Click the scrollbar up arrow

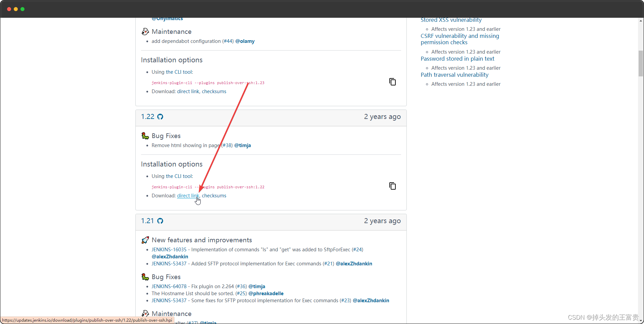(x=641, y=20)
